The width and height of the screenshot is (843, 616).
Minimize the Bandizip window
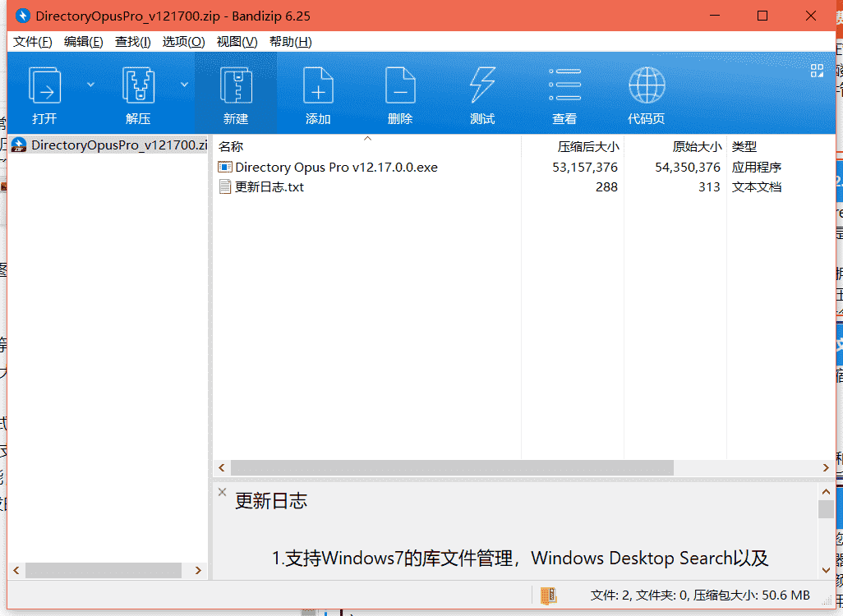(x=715, y=16)
